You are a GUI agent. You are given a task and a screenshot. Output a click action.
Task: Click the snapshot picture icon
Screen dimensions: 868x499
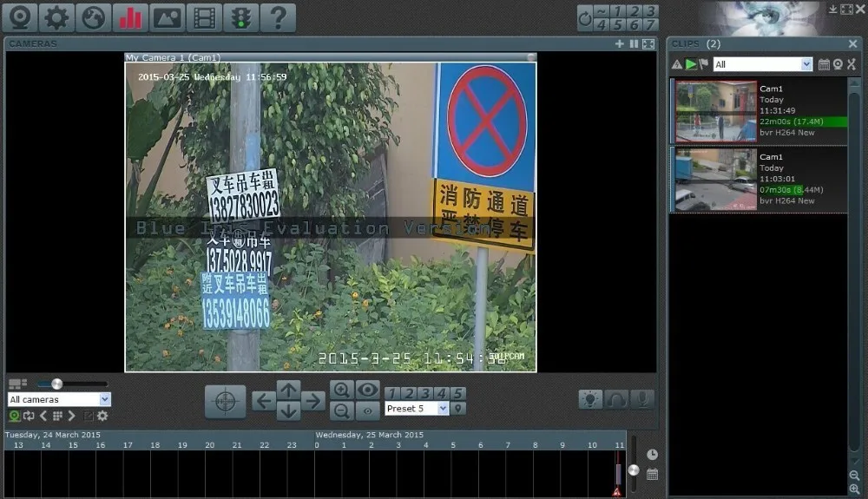[168, 17]
